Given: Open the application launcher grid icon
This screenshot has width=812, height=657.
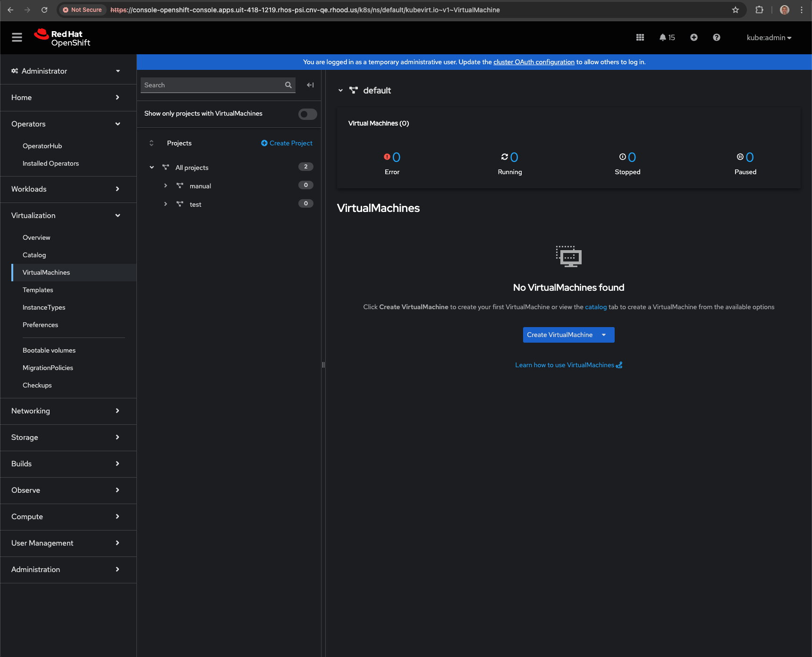Looking at the screenshot, I should click(x=640, y=37).
